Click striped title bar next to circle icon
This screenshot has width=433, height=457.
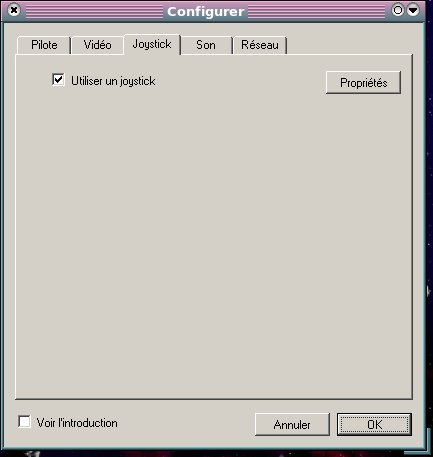(x=317, y=11)
